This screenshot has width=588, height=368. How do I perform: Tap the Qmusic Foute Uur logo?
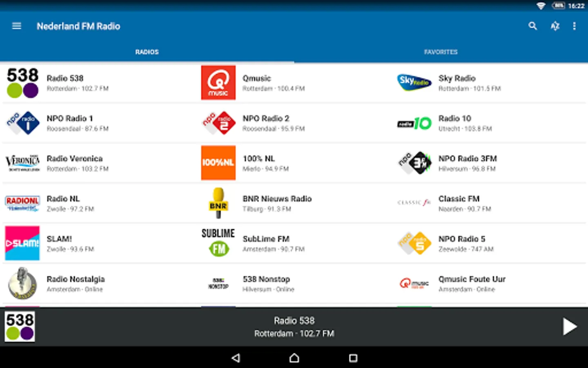(414, 283)
